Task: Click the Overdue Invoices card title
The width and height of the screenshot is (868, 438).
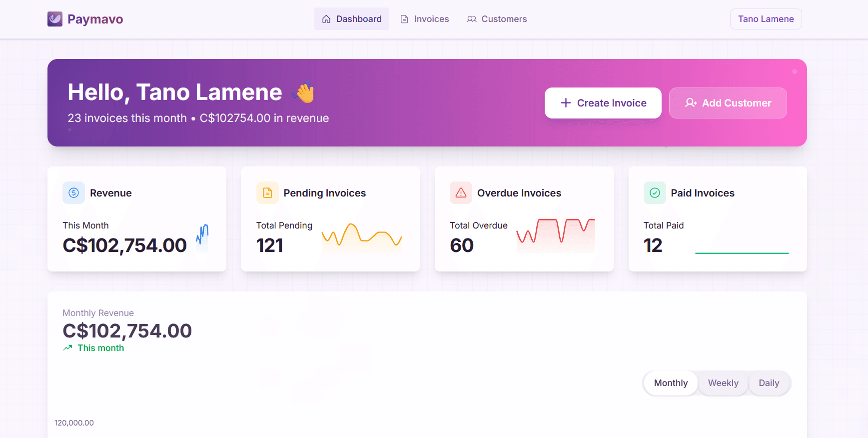Action: (519, 193)
